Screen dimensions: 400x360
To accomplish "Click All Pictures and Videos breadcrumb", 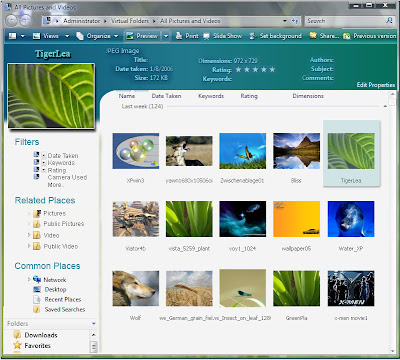I will coord(190,21).
